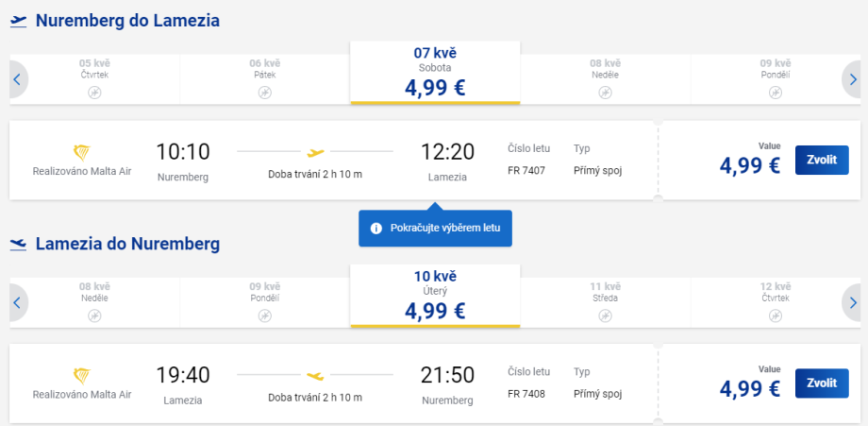This screenshot has width=868, height=426.
Task: Click the no-flight icon under 11 kvě Středa
Action: [605, 315]
